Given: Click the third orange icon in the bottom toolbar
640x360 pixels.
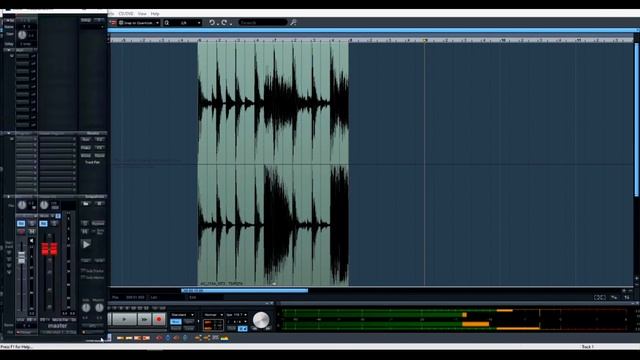Looking at the screenshot, I should (x=137, y=338).
